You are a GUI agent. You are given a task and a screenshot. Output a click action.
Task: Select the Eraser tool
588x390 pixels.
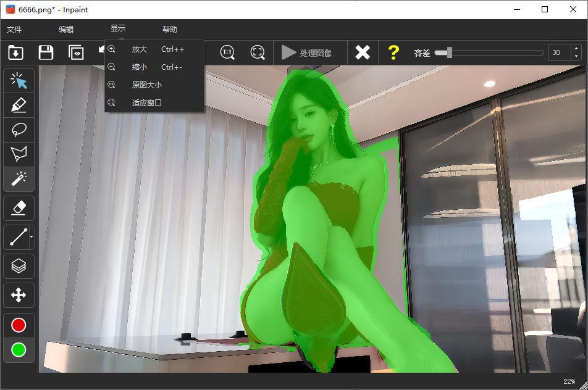pyautogui.click(x=19, y=208)
